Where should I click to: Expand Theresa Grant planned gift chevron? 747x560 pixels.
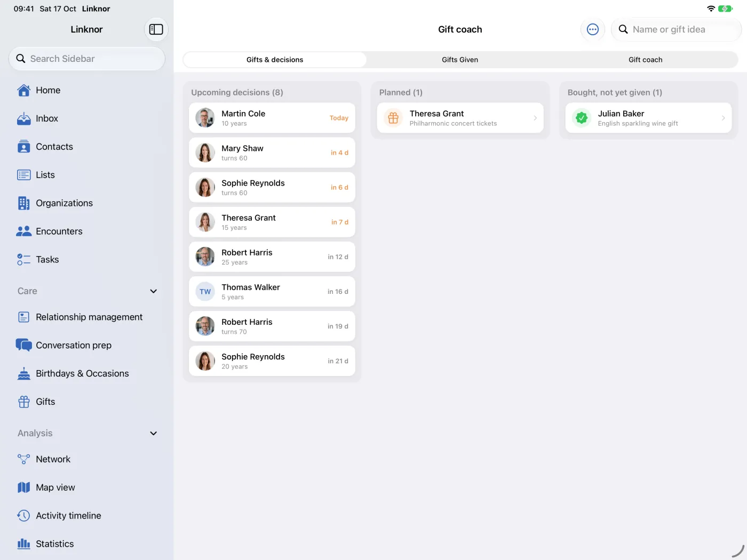point(535,118)
